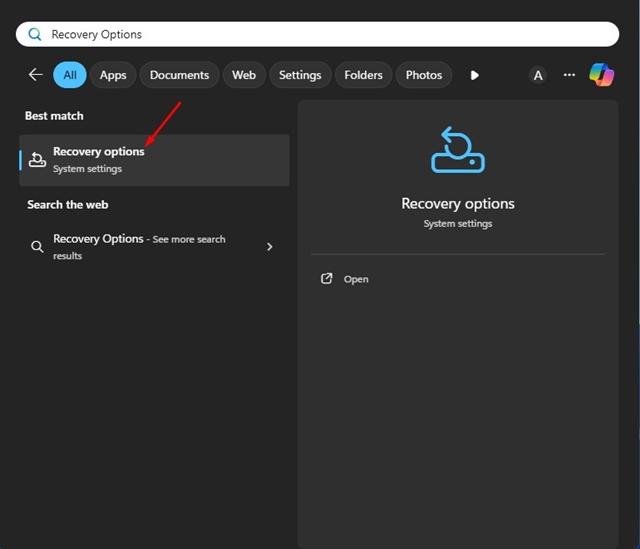This screenshot has height=549, width=640.
Task: Filter results by Photos
Action: point(424,75)
